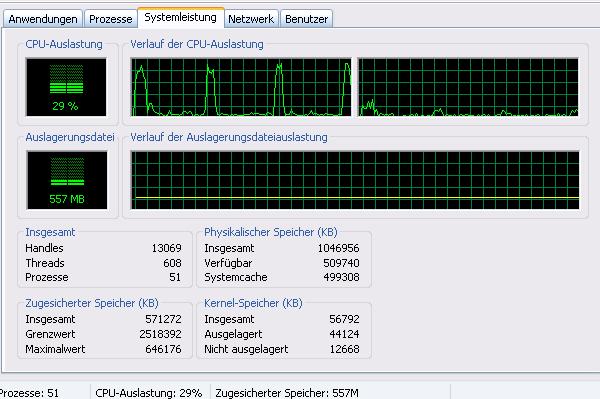Click the Verfügbar memory value 509740

pos(341,263)
